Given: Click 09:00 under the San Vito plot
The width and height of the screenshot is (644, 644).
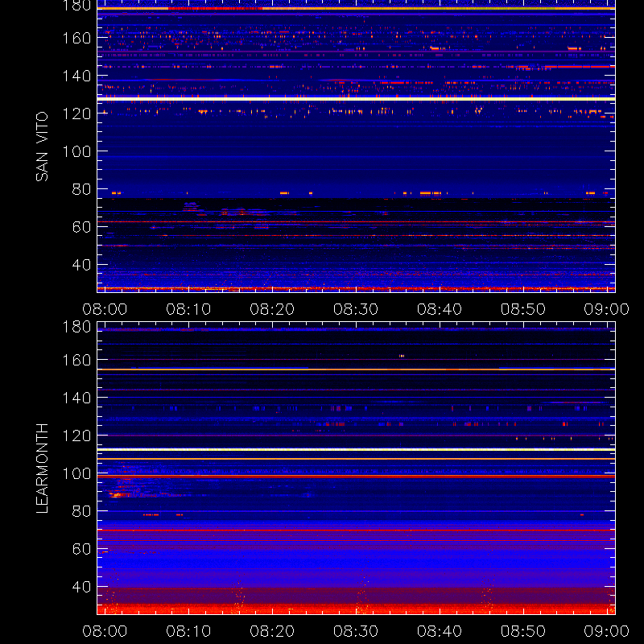Looking at the screenshot, I should (x=607, y=309).
